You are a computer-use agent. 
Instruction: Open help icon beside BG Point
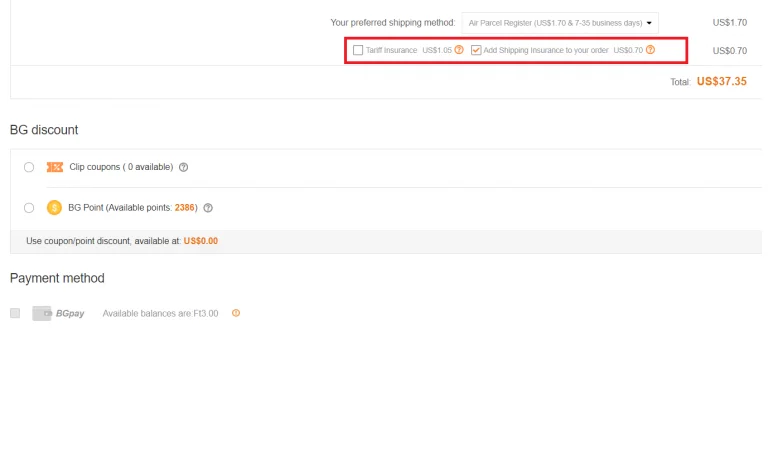point(208,208)
